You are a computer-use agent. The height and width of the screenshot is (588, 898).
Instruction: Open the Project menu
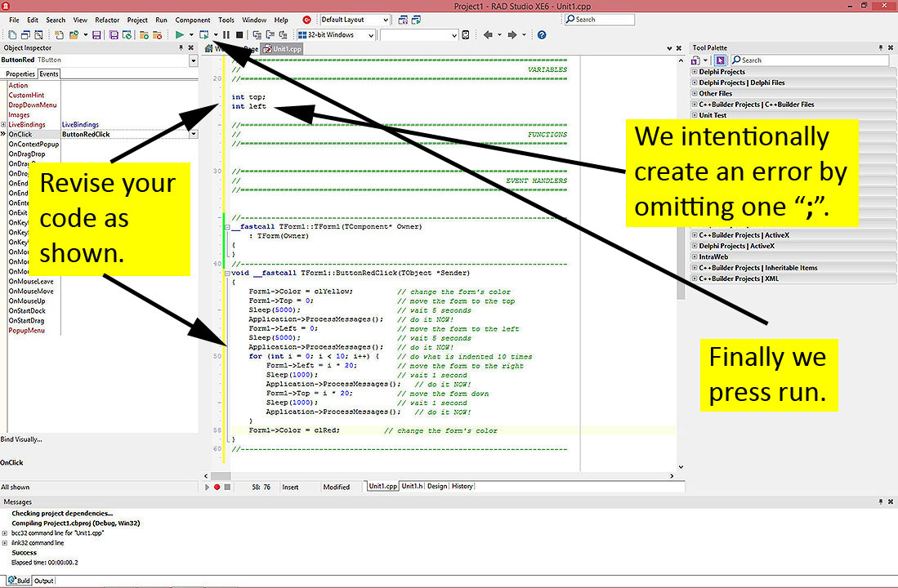tap(137, 20)
